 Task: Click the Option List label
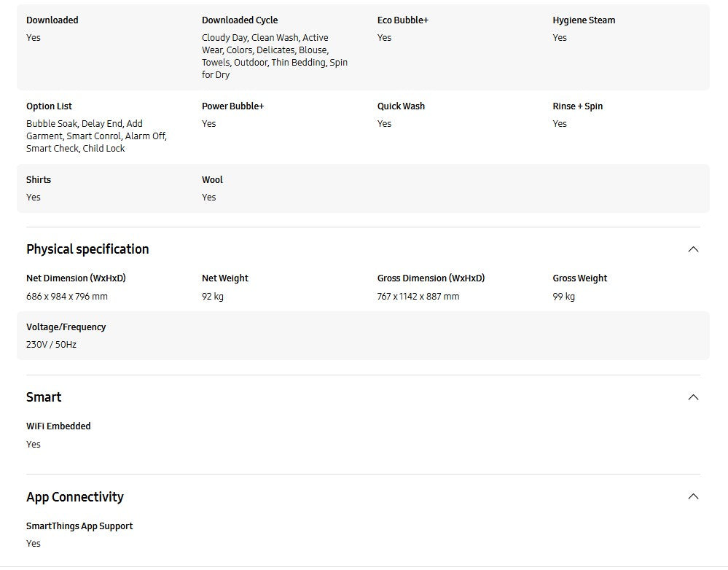coord(49,106)
